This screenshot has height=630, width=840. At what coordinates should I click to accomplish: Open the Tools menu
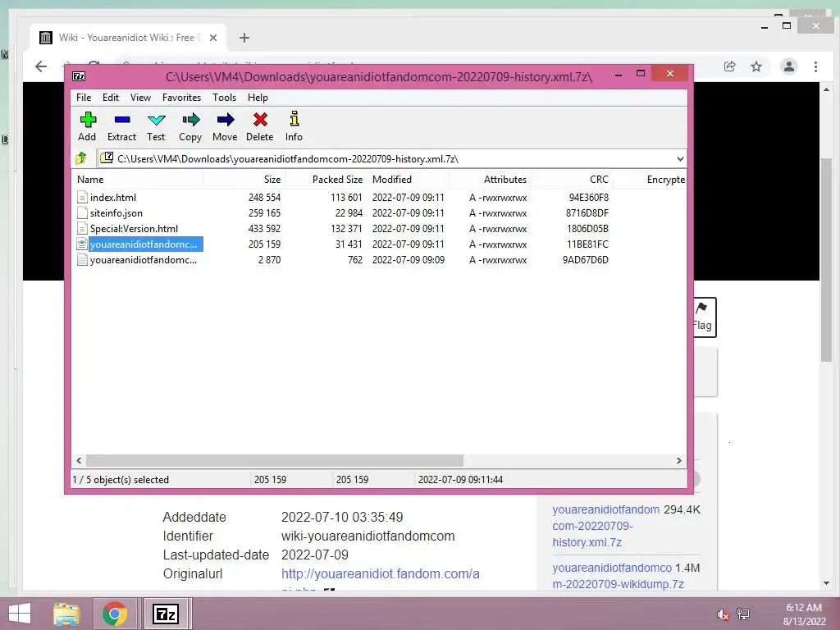224,98
